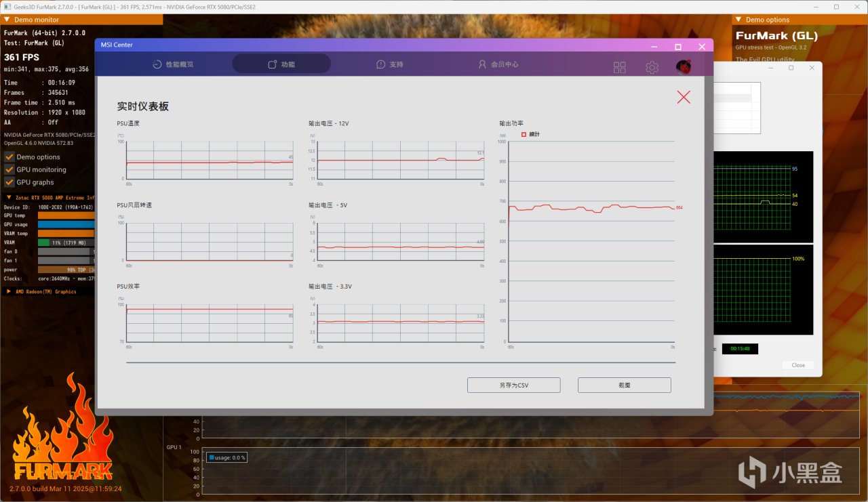Image resolution: width=868 pixels, height=502 pixels.
Task: Toggle the GPU graphs checkbox
Action: coord(9,182)
